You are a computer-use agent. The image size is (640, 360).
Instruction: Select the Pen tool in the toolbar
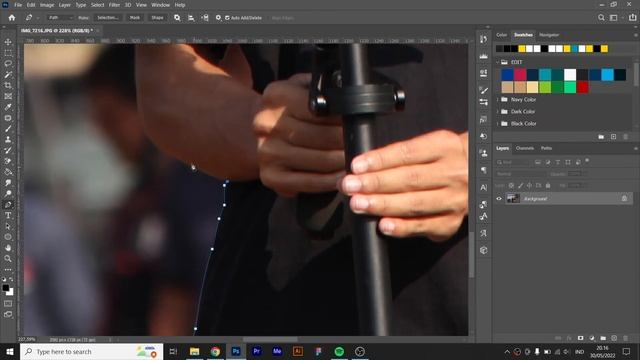[8, 204]
